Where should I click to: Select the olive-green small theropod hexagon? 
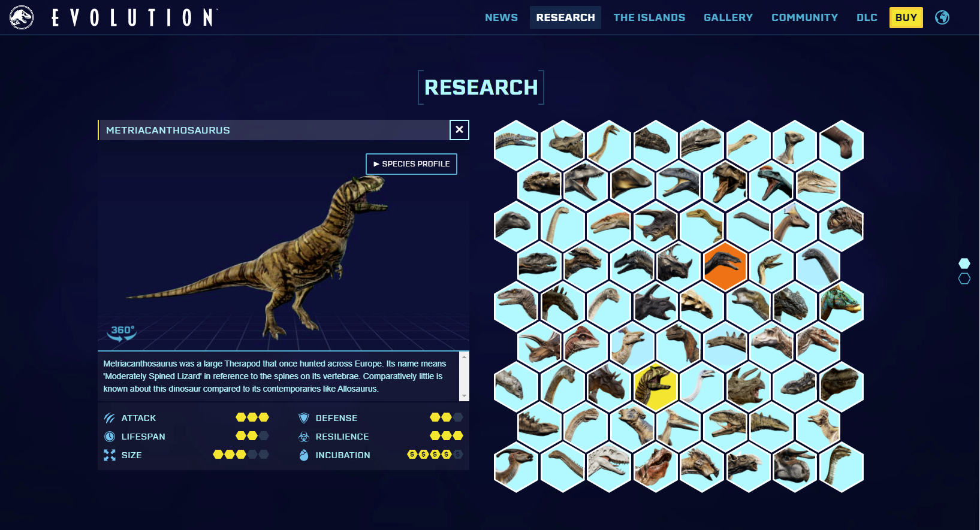pos(701,225)
